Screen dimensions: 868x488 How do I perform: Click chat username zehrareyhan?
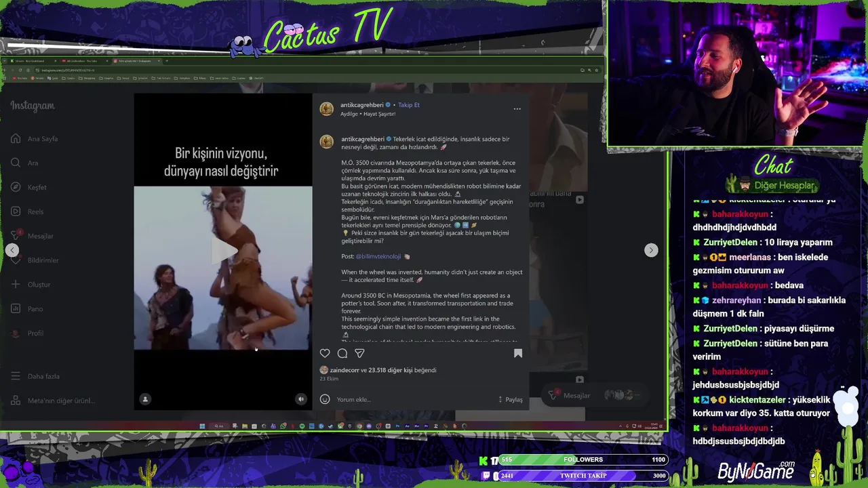736,300
